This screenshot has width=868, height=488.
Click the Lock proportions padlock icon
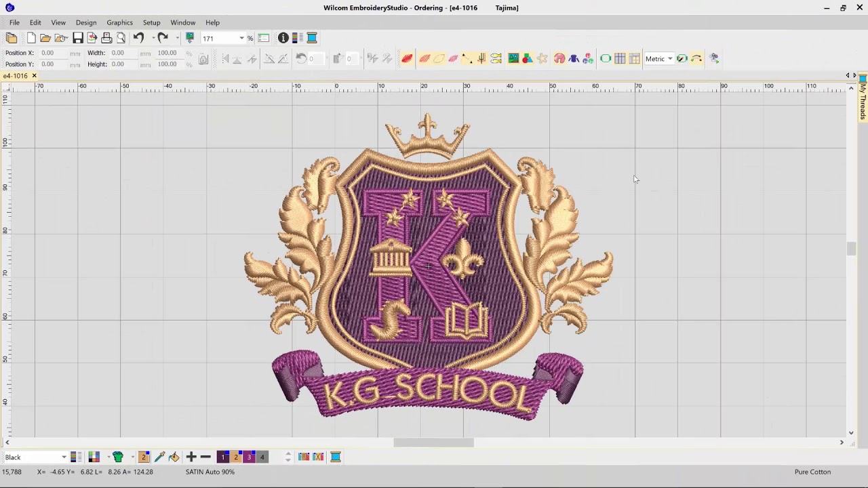tap(203, 59)
